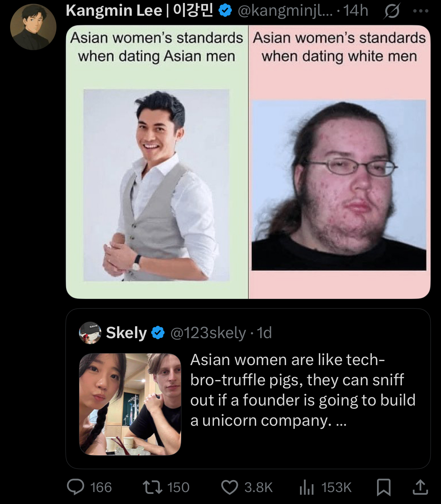Image resolution: width=441 pixels, height=504 pixels.
Task: Tap the 150 reposts count
Action: coord(178,487)
